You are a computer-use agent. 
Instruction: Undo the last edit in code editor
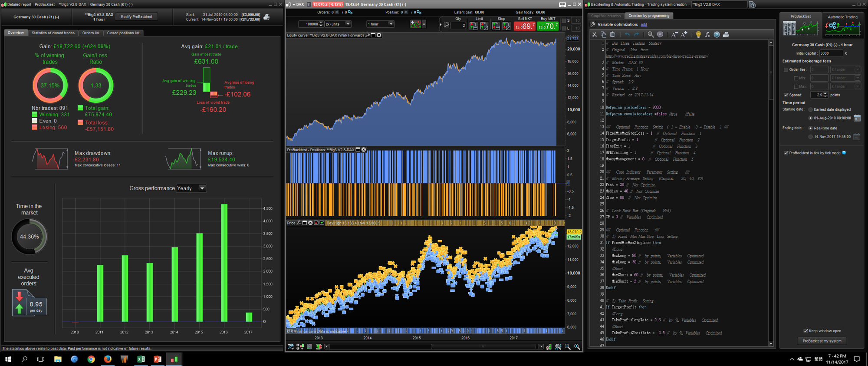[627, 35]
